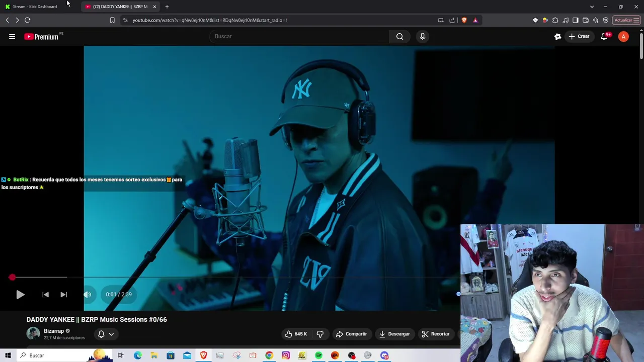Screen dimensions: 644x362
Task: Open the YouTube hamburger guide menu
Action: pos(12,36)
